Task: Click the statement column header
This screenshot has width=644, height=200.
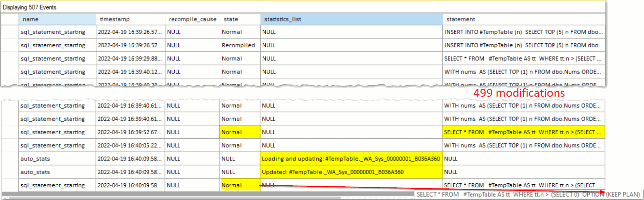Action: [524, 19]
